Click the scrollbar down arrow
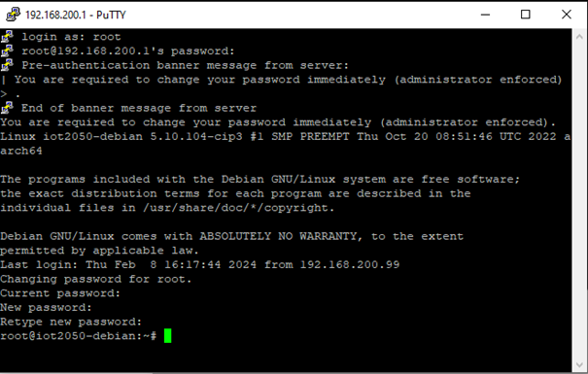Screen dimensions: 588x374 pos(579,364)
